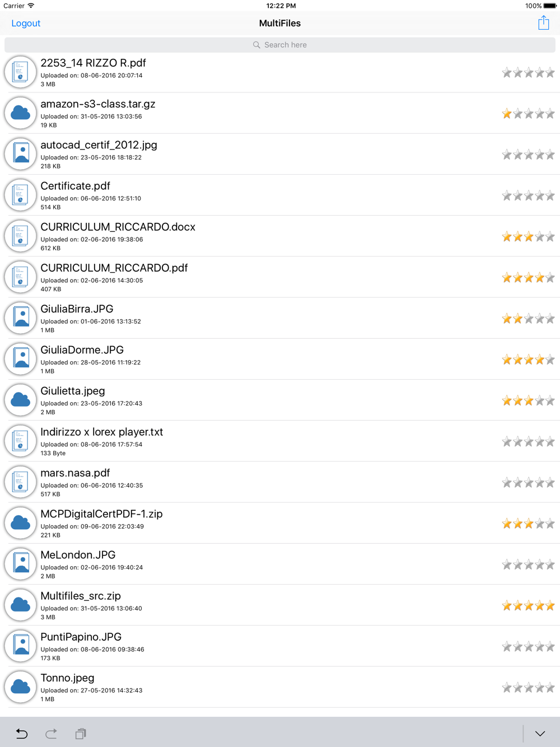Tap the share icon in the navigation bar
The width and height of the screenshot is (560, 747).
543,23
